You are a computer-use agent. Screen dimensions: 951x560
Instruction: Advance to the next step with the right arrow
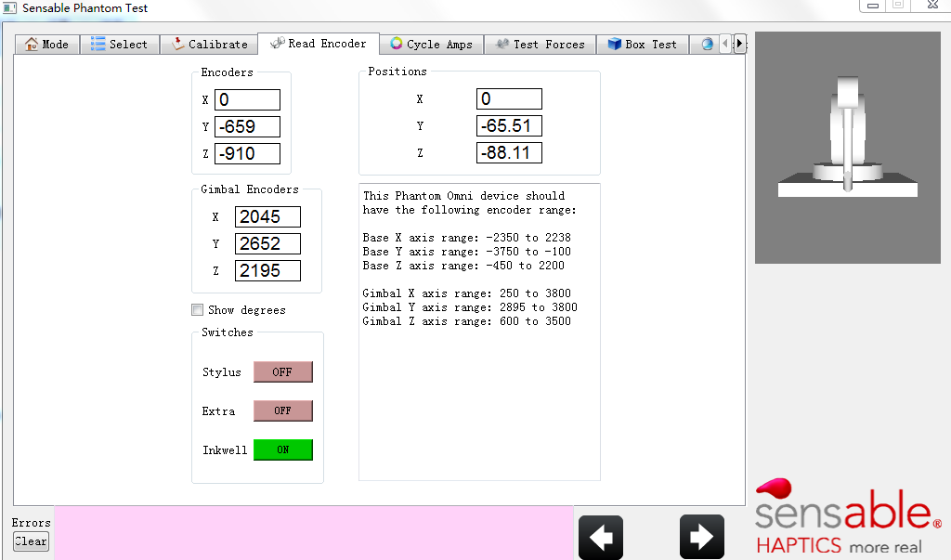[702, 537]
